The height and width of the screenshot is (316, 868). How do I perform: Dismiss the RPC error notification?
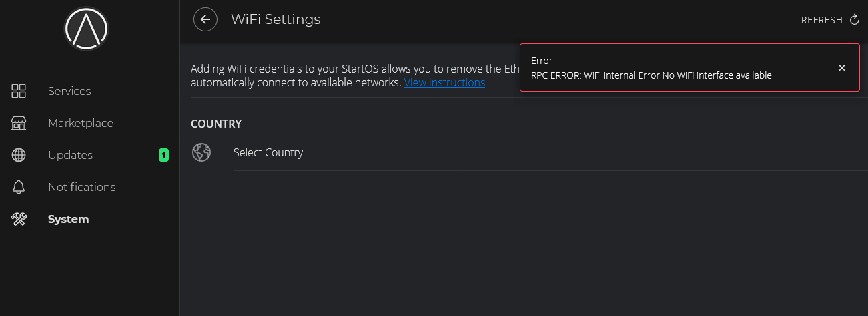(x=842, y=68)
